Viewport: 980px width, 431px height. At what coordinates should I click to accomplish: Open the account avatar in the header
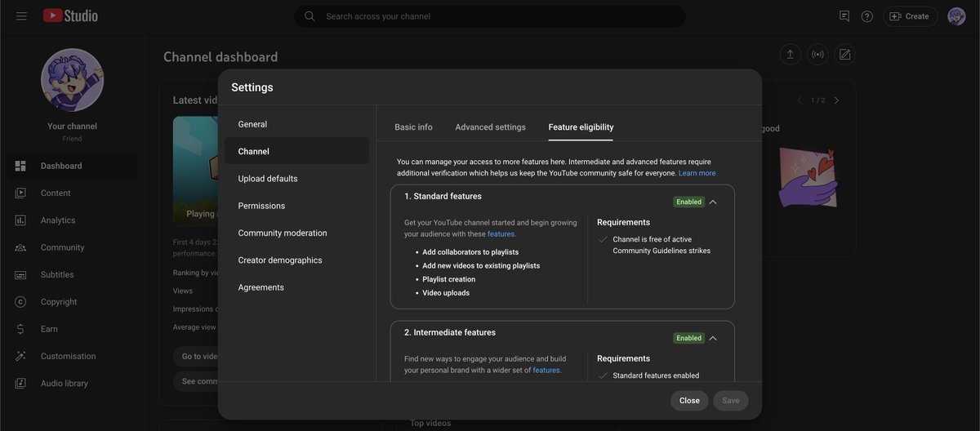pos(956,16)
